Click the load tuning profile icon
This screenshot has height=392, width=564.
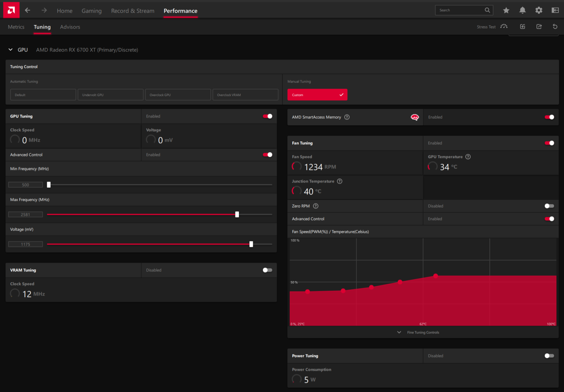[523, 26]
